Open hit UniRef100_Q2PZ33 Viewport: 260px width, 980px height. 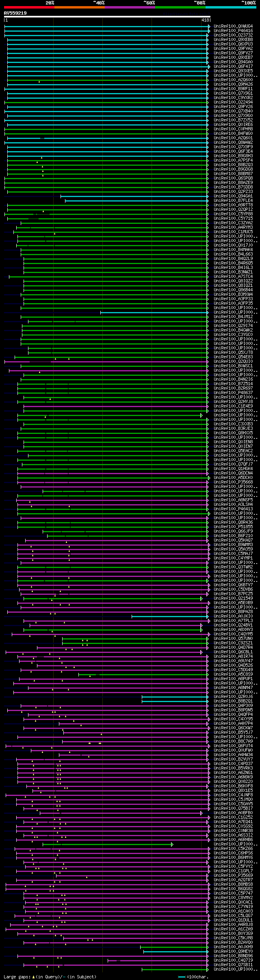point(233,192)
